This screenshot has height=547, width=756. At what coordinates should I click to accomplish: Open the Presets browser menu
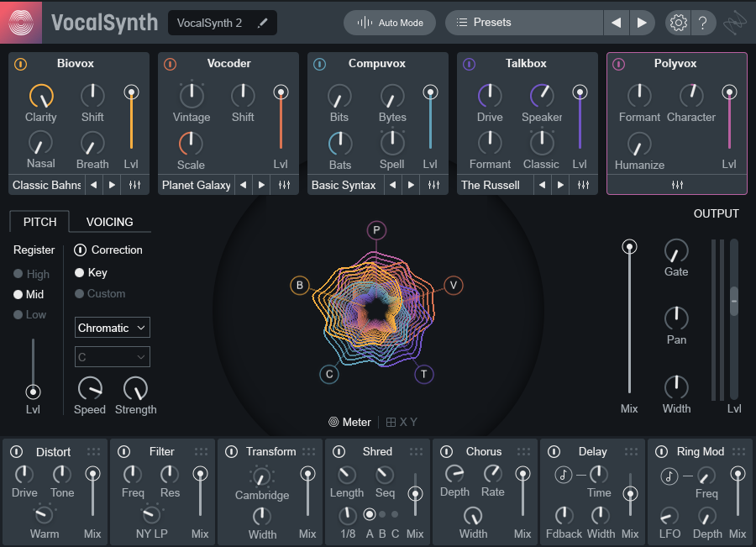pyautogui.click(x=524, y=23)
